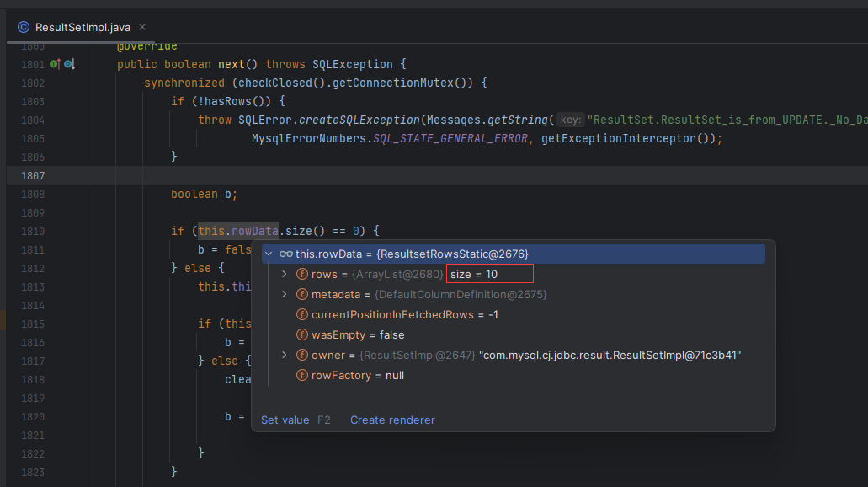Screen dimensions: 868x487
Task: Click the owner string ending in ResultSetImpl@71c3b41
Action: (x=610, y=355)
